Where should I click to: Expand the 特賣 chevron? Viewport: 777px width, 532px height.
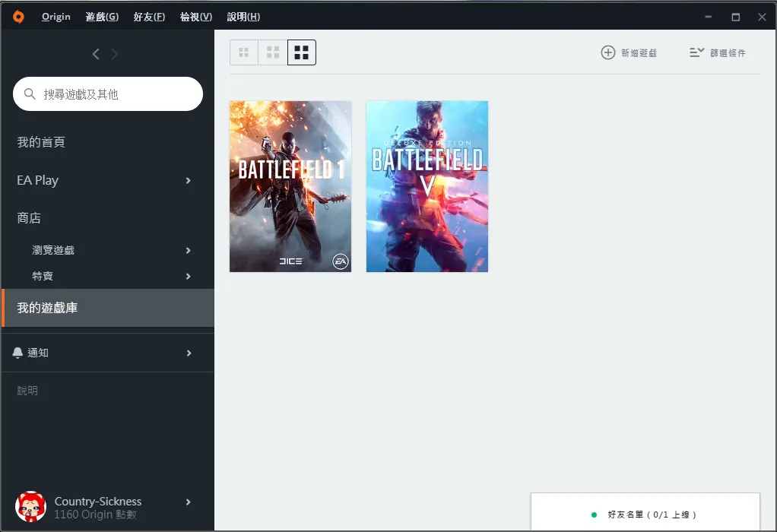tap(189, 277)
